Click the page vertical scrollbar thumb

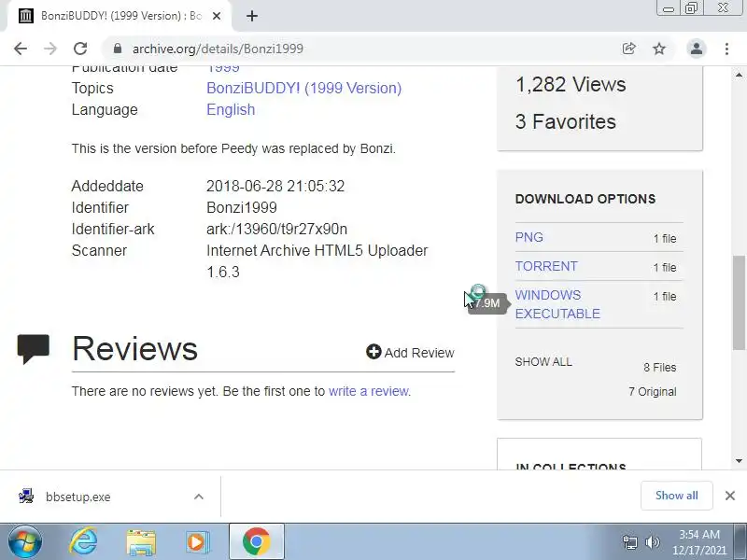pyautogui.click(x=739, y=302)
